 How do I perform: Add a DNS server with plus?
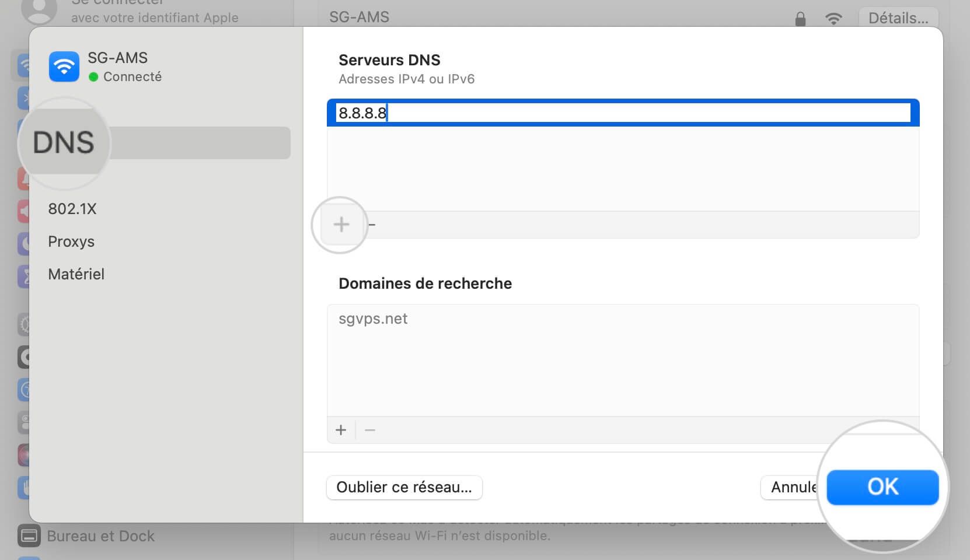click(x=341, y=225)
